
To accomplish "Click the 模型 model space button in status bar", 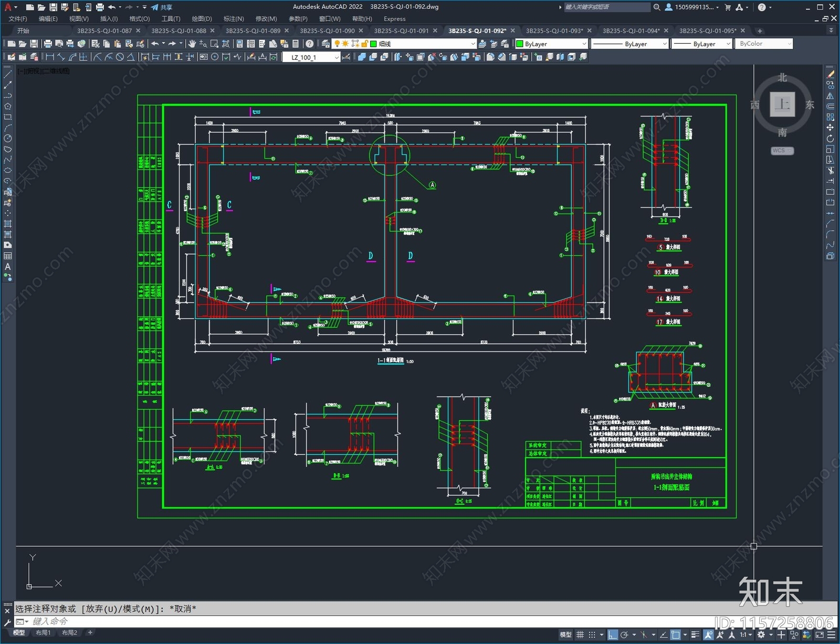I will tap(565, 635).
